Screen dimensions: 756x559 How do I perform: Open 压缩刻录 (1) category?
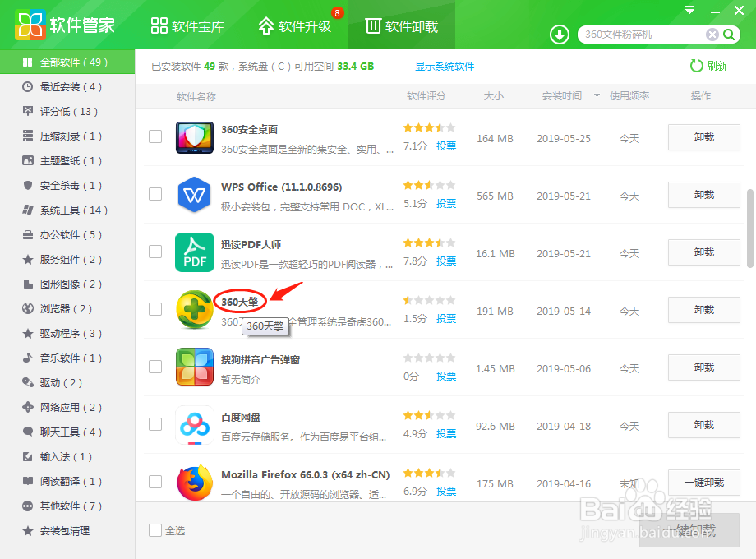pyautogui.click(x=67, y=136)
